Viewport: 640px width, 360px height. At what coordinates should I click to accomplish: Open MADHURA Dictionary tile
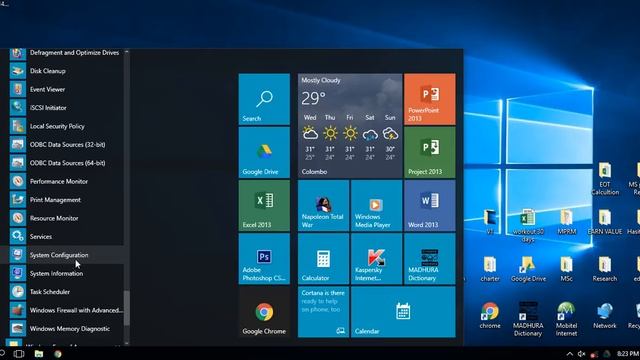tap(429, 258)
